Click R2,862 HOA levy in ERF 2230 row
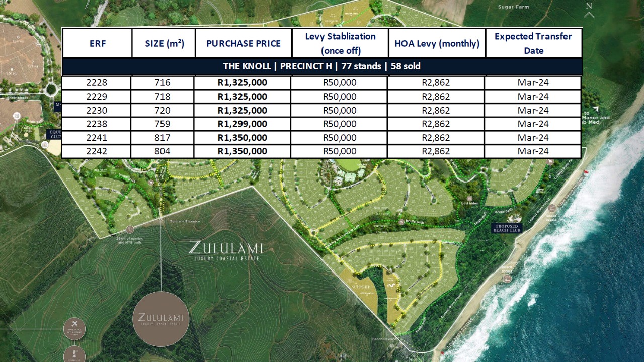 pyautogui.click(x=436, y=110)
